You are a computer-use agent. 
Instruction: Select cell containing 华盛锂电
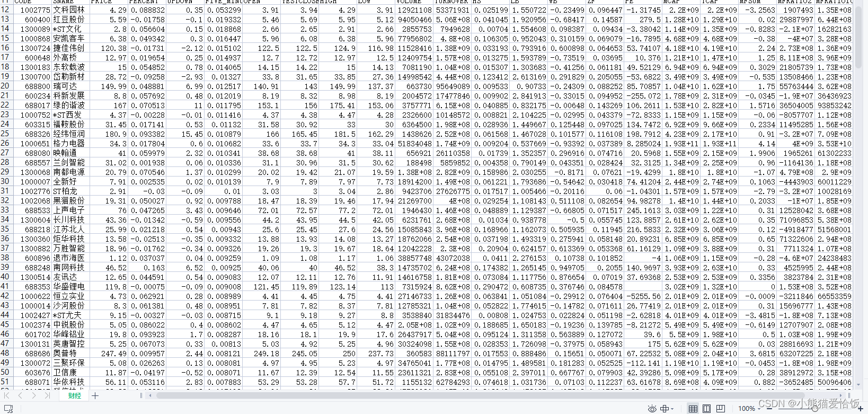point(70,286)
